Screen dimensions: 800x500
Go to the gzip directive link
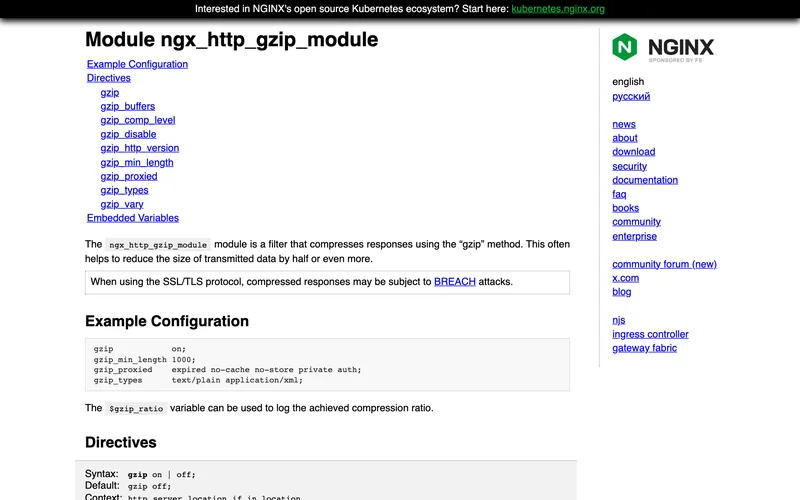(110, 92)
